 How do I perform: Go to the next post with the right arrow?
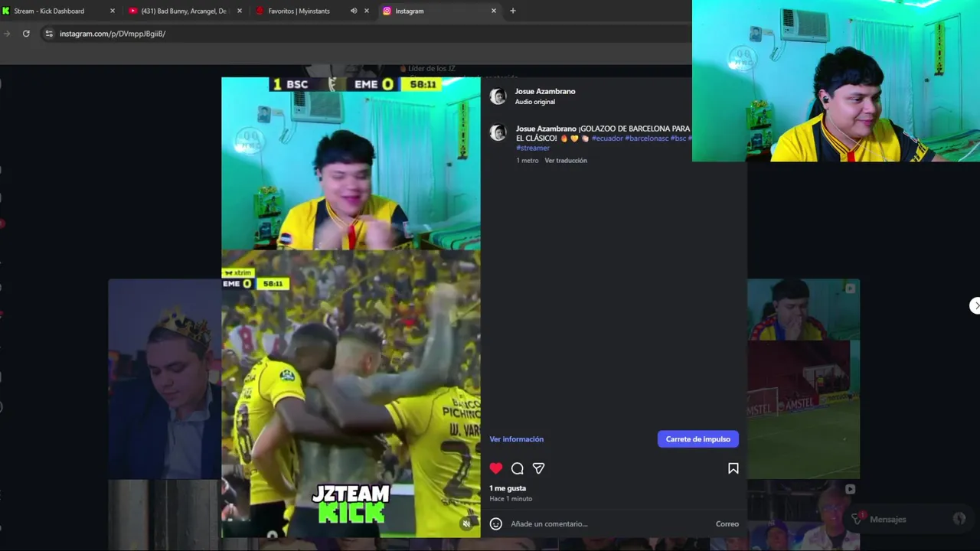coord(975,305)
